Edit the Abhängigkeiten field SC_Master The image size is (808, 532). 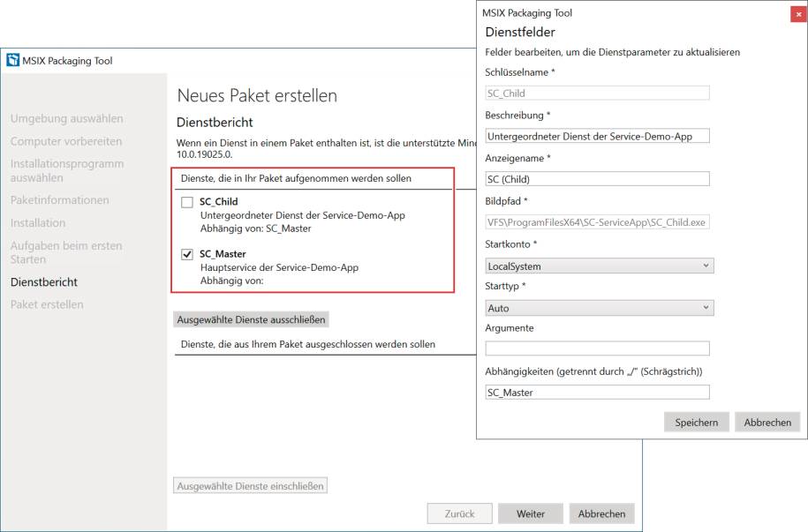coord(597,393)
